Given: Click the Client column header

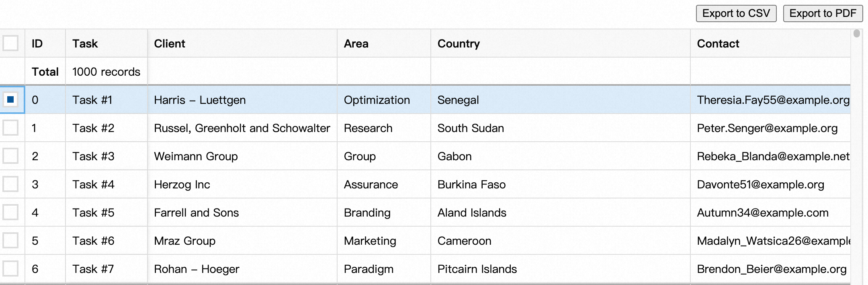Looking at the screenshot, I should click(170, 43).
